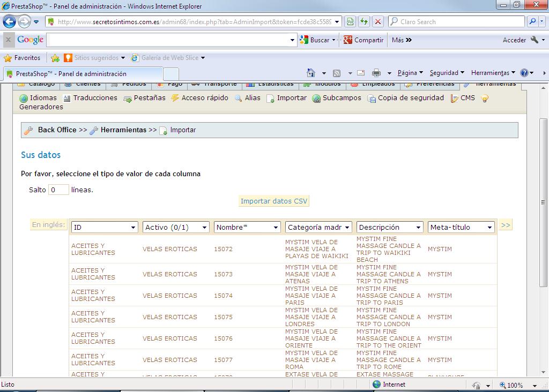Open a new blank browser tab
Image resolution: width=549 pixels, height=392 pixels.
pyautogui.click(x=171, y=74)
